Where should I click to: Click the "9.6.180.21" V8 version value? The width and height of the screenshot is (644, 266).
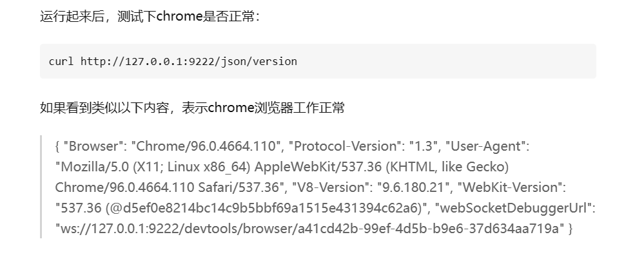pyautogui.click(x=414, y=187)
